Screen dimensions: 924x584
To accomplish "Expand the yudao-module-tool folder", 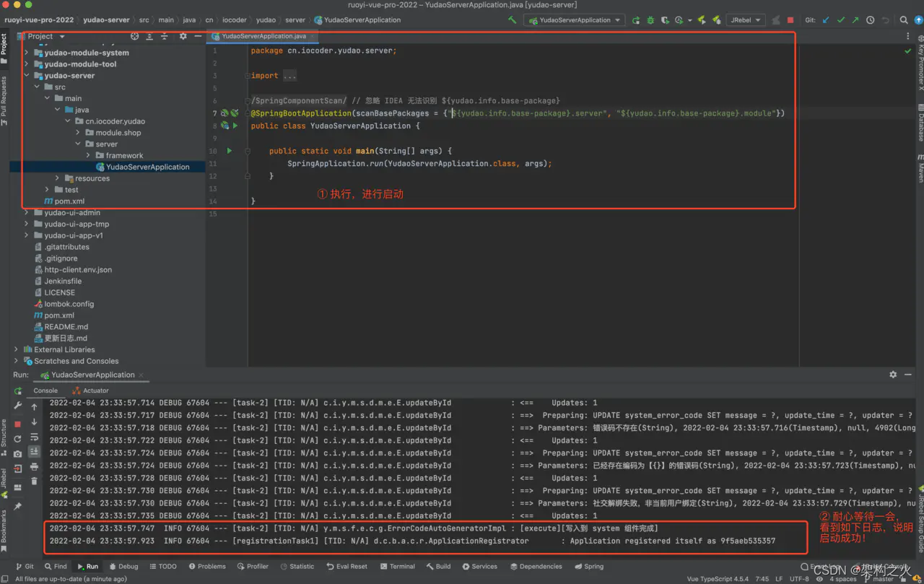I will (27, 64).
